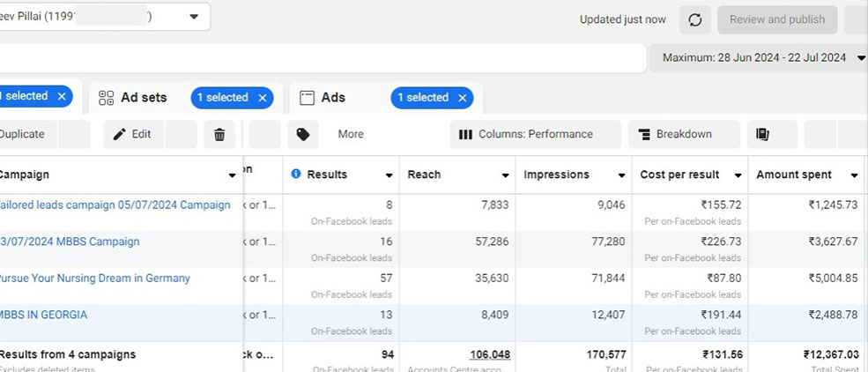The height and width of the screenshot is (372, 868).
Task: Switch to the Ad sets tab
Action: pos(143,98)
